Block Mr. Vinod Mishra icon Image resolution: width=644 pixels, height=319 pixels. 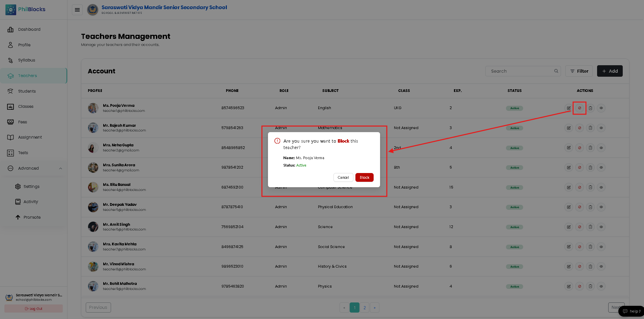point(580,267)
